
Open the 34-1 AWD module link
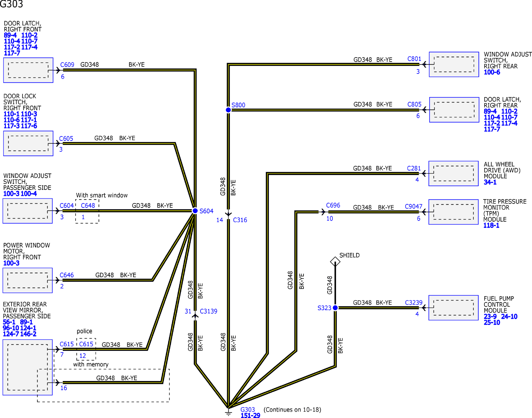(x=490, y=182)
